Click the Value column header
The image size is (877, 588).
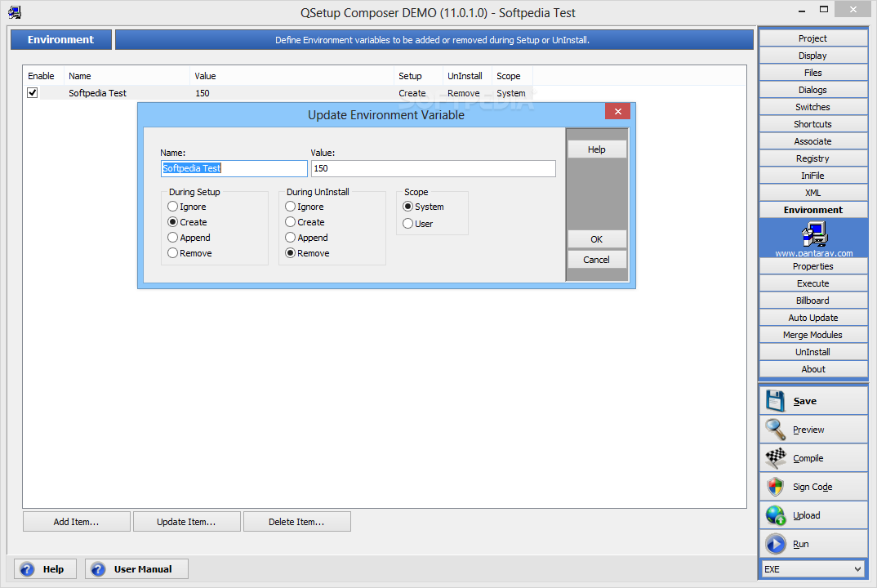click(x=292, y=76)
